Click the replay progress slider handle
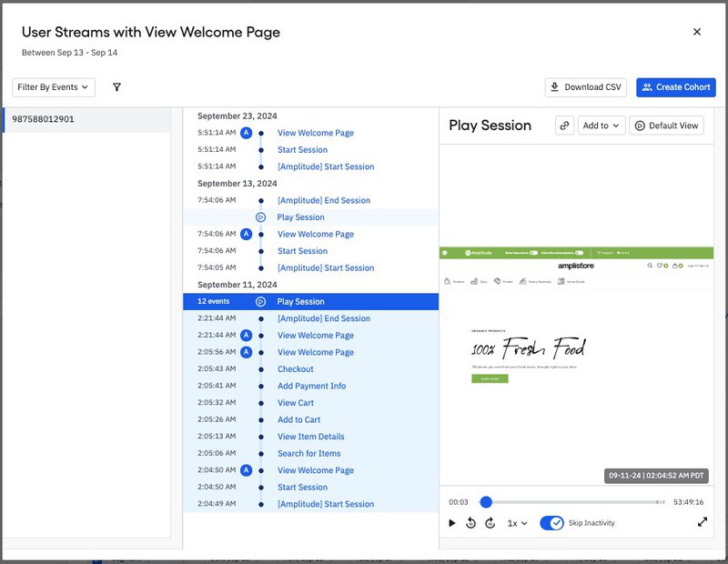This screenshot has height=564, width=728. (486, 502)
